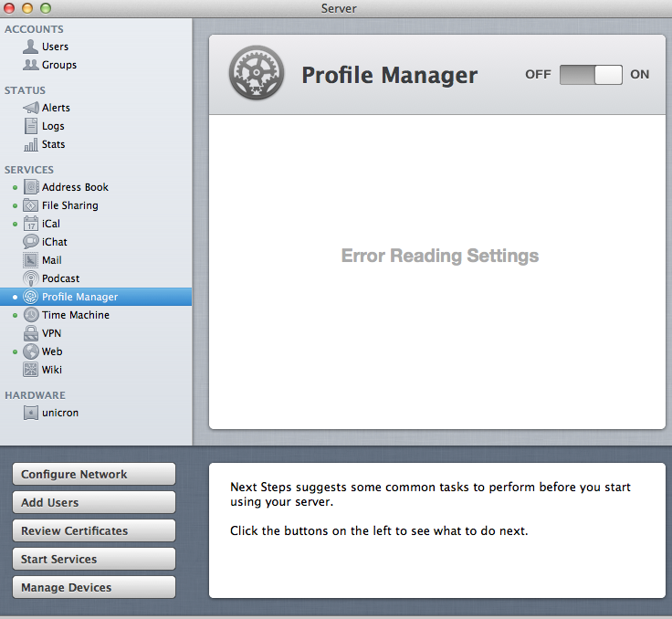672x619 pixels.
Task: Click the Mail stamp icon
Action: (x=30, y=260)
